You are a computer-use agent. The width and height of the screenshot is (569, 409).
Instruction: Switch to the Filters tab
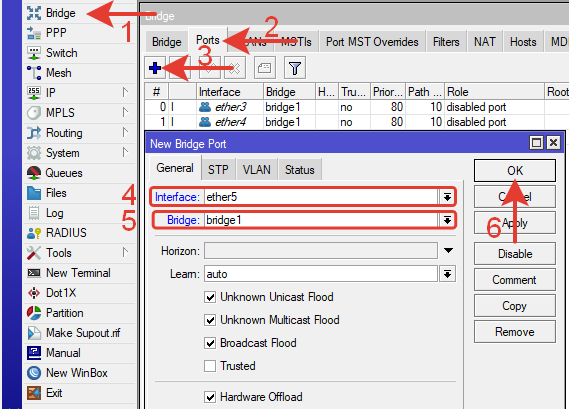pos(446,42)
